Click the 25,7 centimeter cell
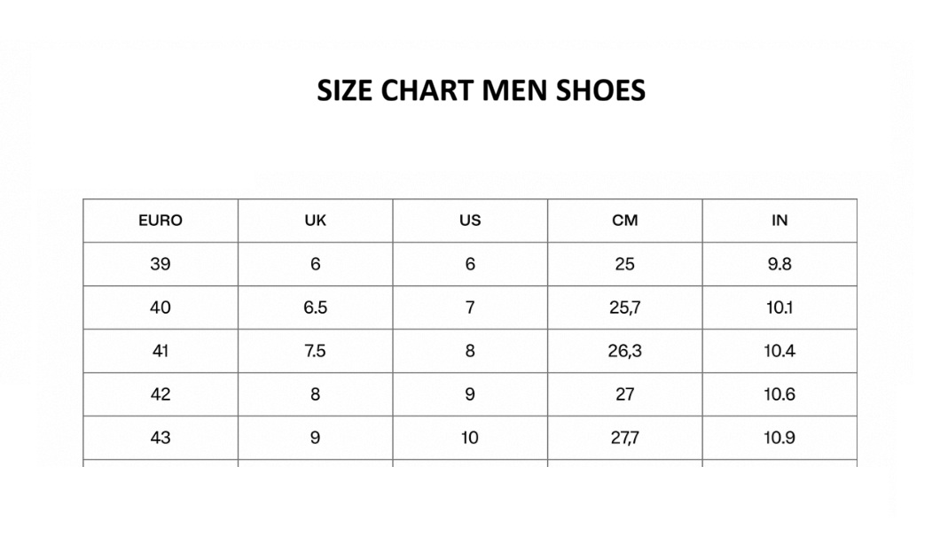The image size is (940, 560). click(624, 307)
